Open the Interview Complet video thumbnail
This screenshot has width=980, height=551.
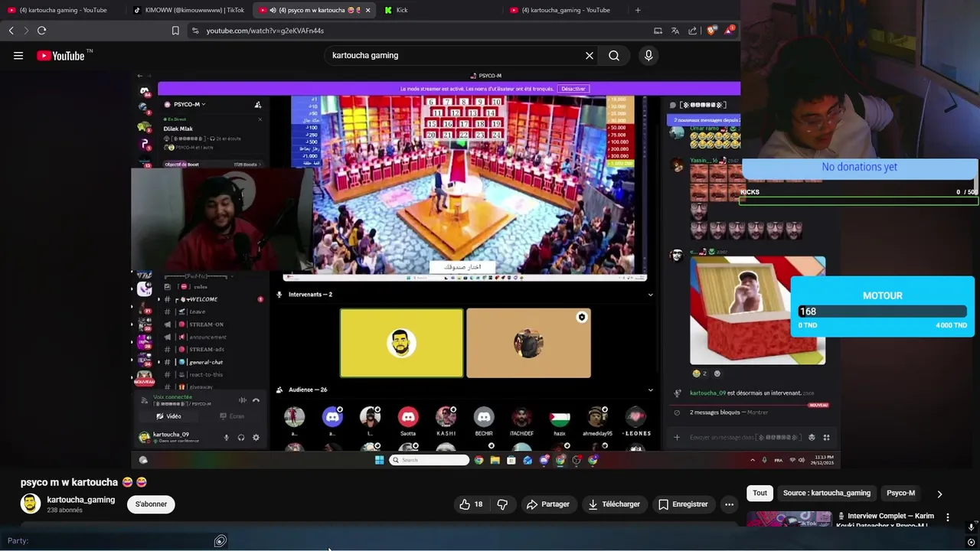pyautogui.click(x=789, y=518)
